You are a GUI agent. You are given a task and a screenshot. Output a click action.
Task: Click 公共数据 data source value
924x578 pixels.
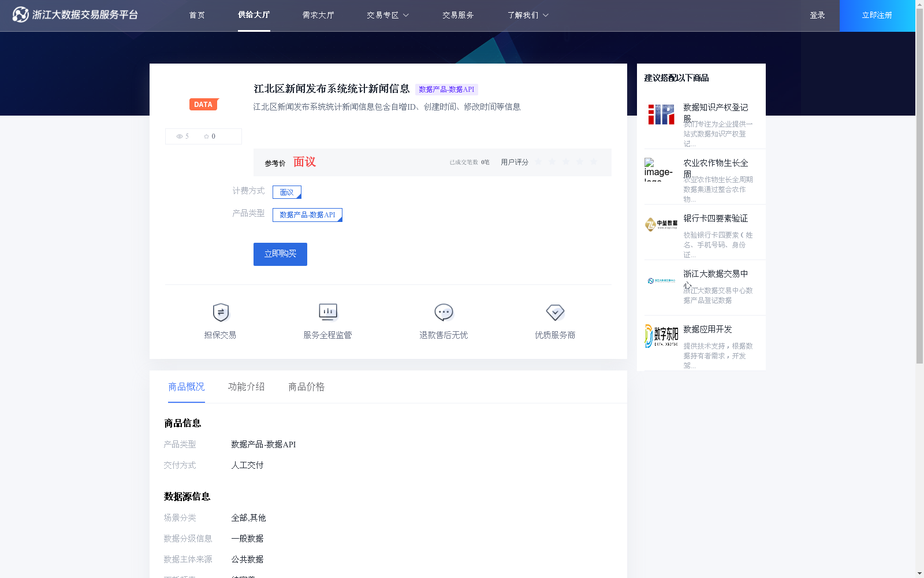[247, 560]
